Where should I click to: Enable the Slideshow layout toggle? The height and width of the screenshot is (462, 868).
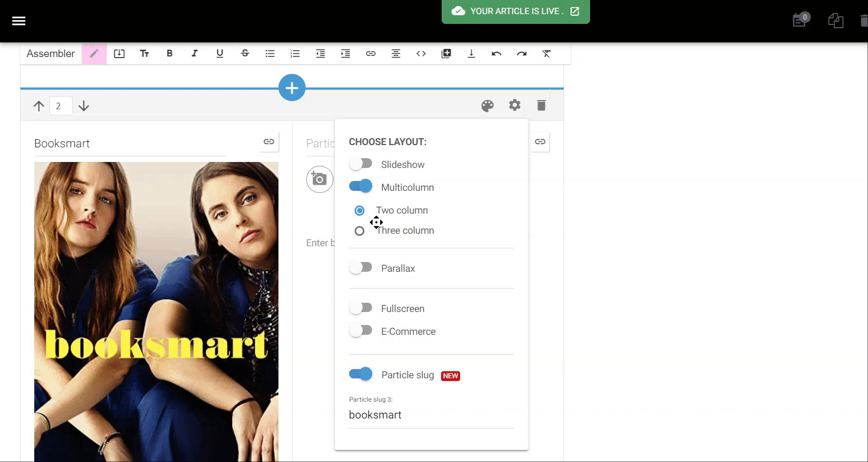(x=361, y=164)
